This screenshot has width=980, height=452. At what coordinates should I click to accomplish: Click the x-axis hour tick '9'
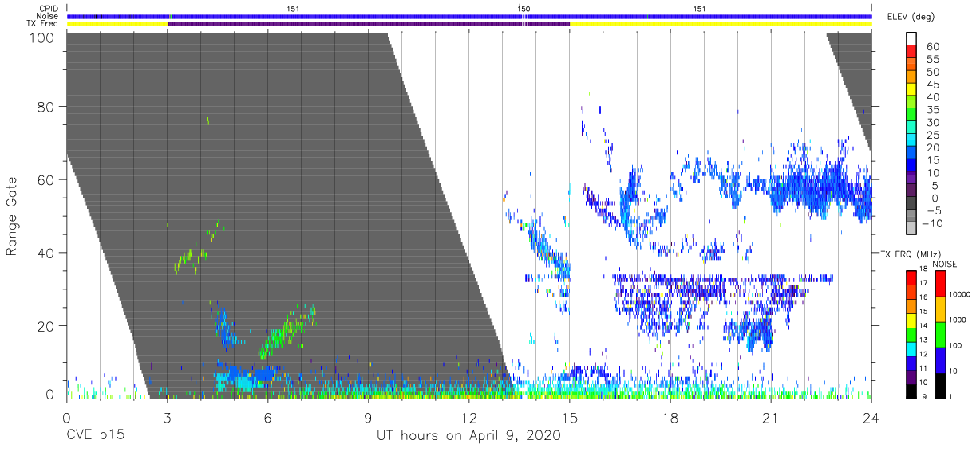369,418
